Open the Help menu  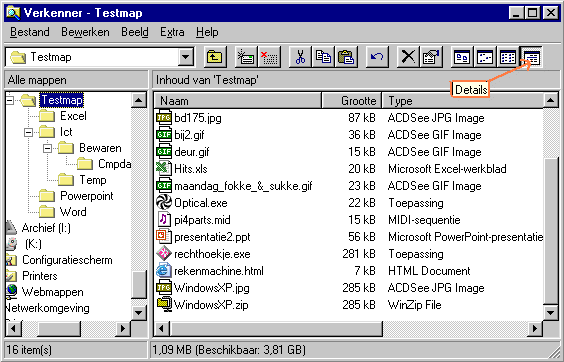[207, 32]
